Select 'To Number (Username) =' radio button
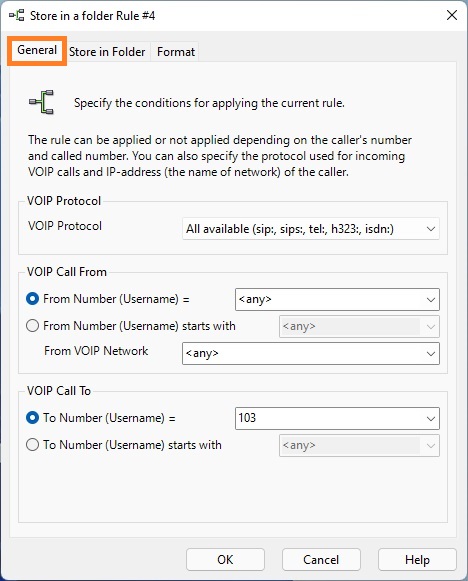 tap(33, 418)
